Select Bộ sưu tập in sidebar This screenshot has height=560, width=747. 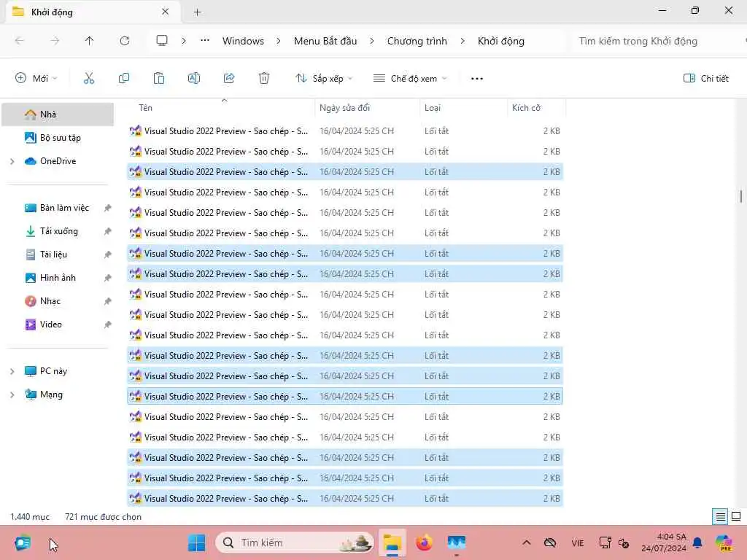[58, 138]
